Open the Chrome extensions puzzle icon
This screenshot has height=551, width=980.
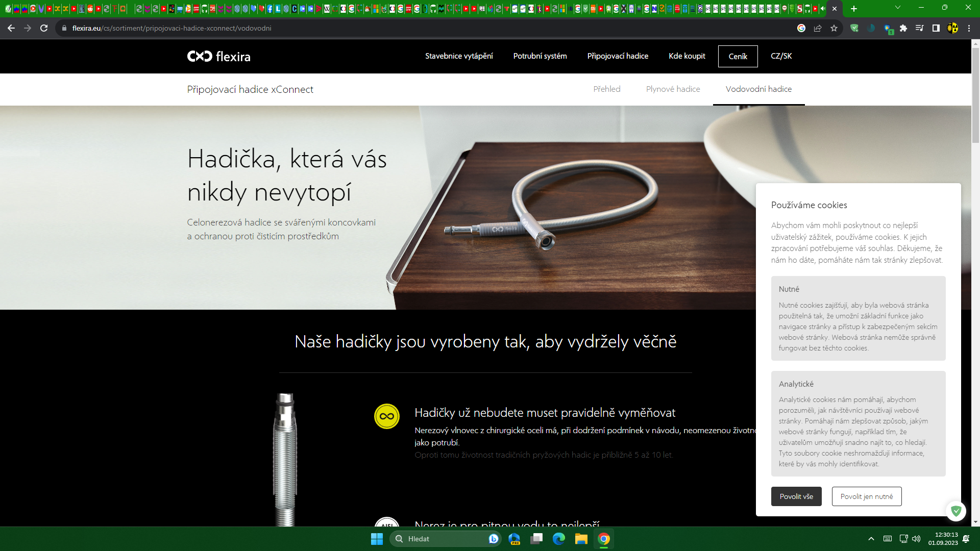pyautogui.click(x=903, y=28)
